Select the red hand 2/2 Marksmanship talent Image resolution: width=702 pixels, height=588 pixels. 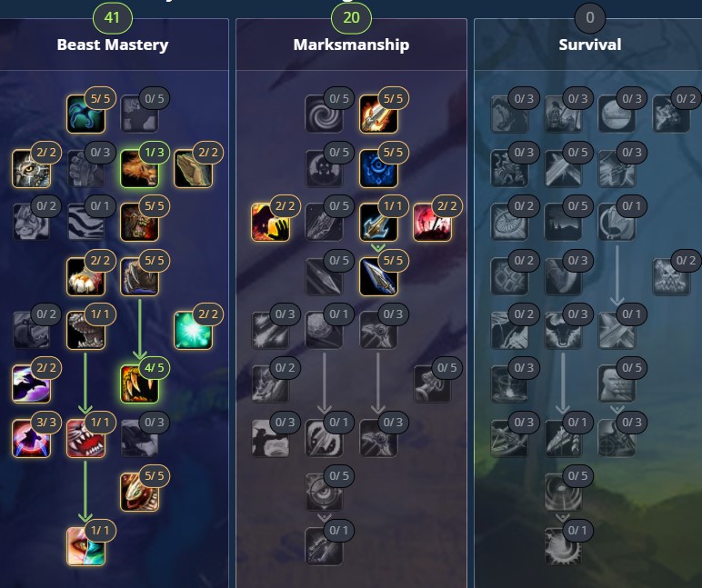[270, 223]
